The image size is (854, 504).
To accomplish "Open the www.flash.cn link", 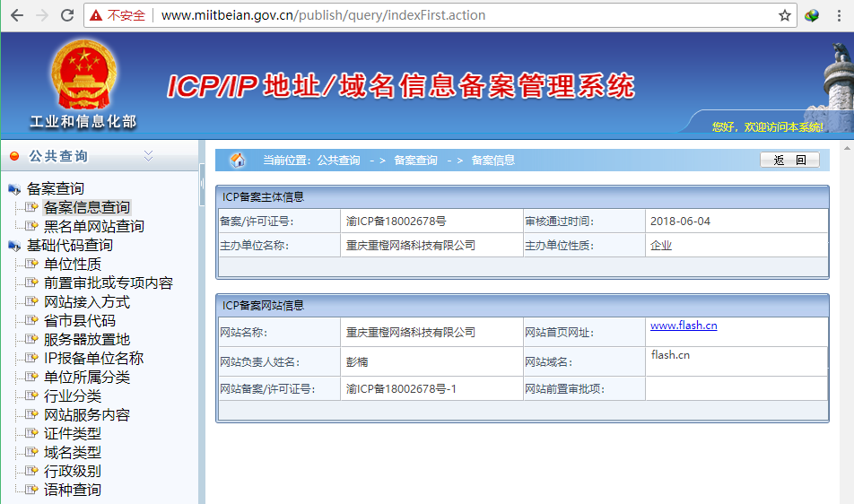I will (x=684, y=326).
